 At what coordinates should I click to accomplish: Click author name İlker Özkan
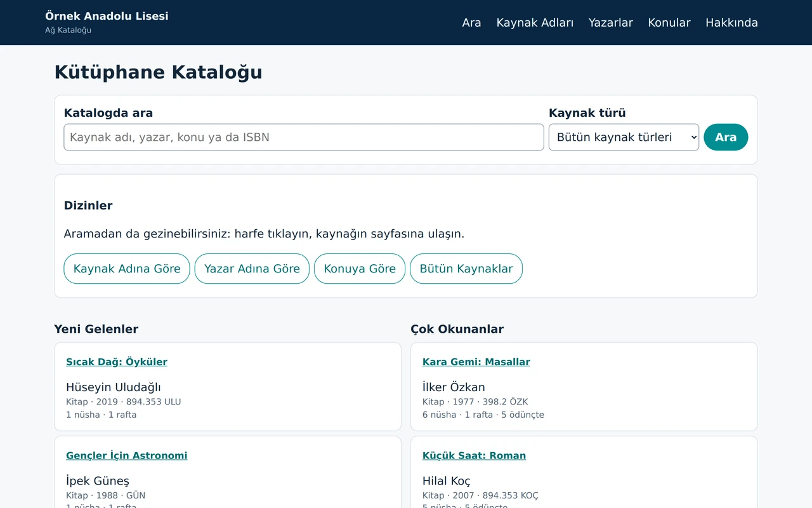click(454, 387)
